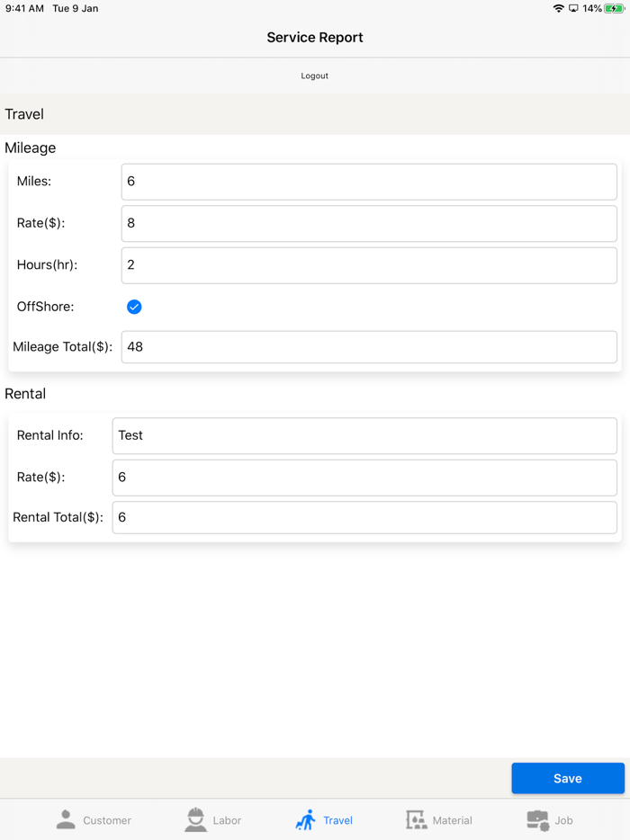This screenshot has height=840, width=630.
Task: Switch to the Customer tab
Action: pyautogui.click(x=94, y=819)
